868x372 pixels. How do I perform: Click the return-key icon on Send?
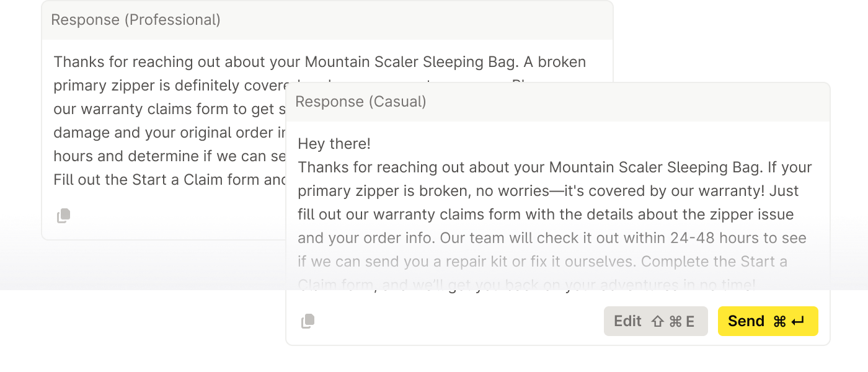[798, 321]
